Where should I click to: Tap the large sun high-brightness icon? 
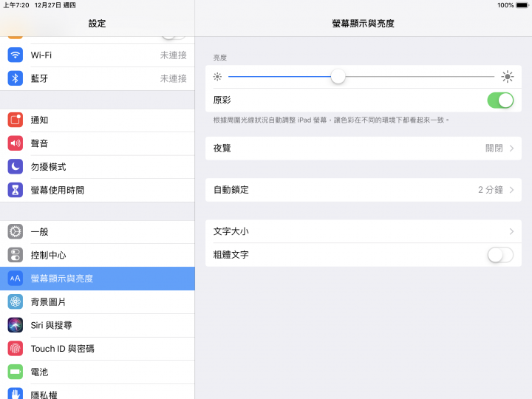508,77
